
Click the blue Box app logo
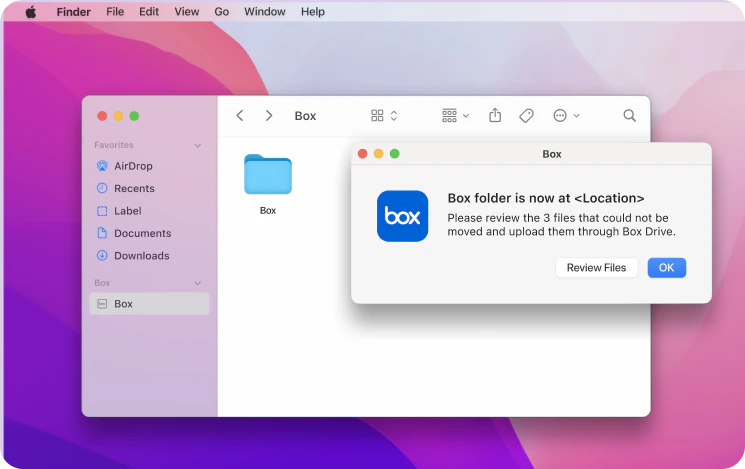coord(402,216)
